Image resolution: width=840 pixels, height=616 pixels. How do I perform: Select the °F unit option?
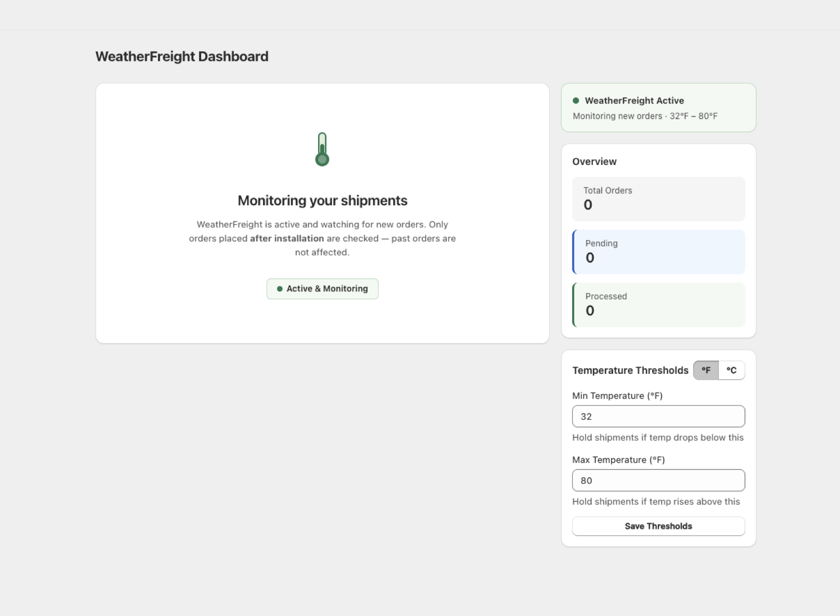pyautogui.click(x=706, y=370)
